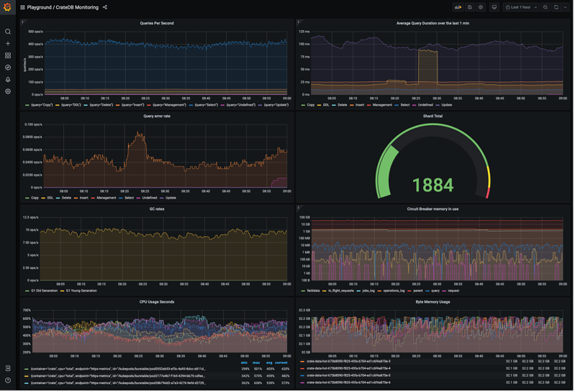The height and width of the screenshot is (392, 575).
Task: Click the CrateDB Monitoring dashboard title
Action: click(x=76, y=7)
